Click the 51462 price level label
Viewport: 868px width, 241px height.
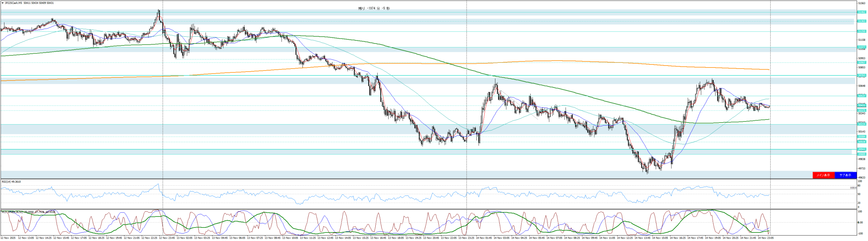862,12
